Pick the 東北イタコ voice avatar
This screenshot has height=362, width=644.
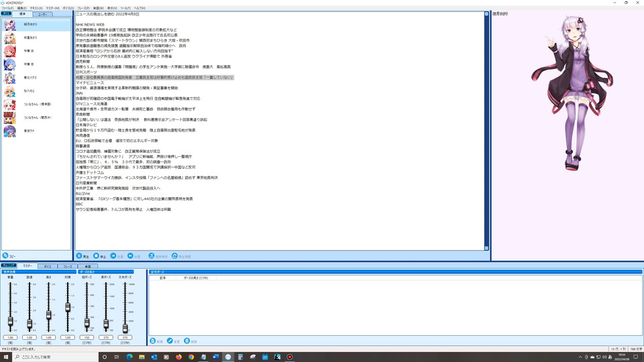coord(9,78)
